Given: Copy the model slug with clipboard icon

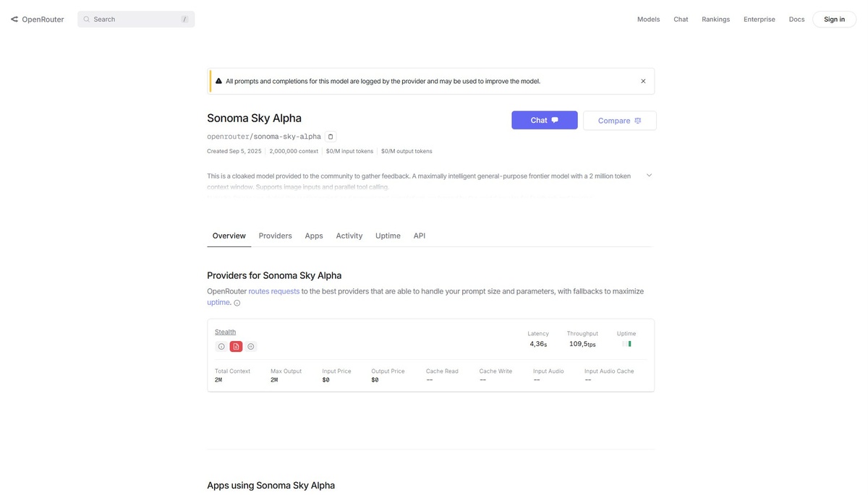Looking at the screenshot, I should coord(331,137).
